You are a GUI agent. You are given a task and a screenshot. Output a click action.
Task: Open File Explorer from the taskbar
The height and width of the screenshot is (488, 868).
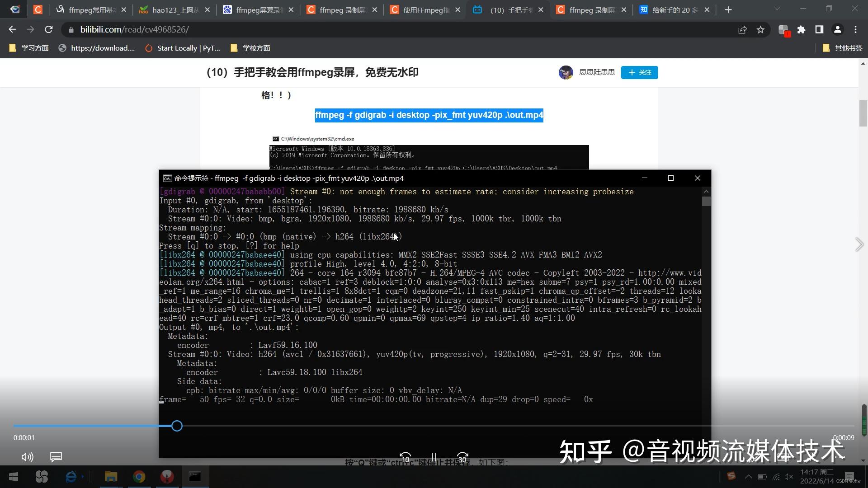pos(111,477)
